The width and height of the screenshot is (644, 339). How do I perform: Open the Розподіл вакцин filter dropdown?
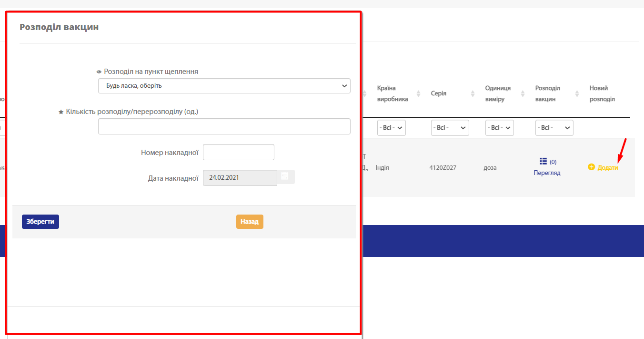[554, 128]
